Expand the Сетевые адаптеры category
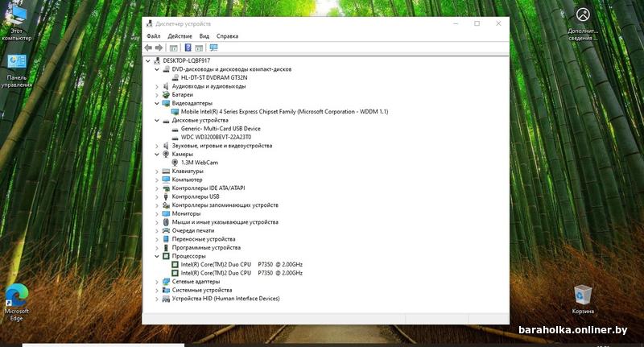The height and width of the screenshot is (347, 644). (x=157, y=282)
